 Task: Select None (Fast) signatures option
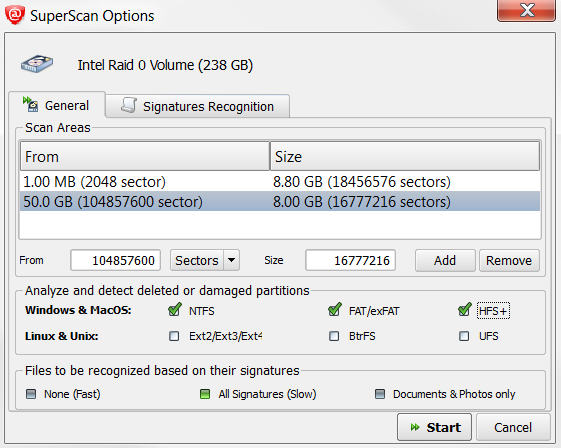point(31,394)
